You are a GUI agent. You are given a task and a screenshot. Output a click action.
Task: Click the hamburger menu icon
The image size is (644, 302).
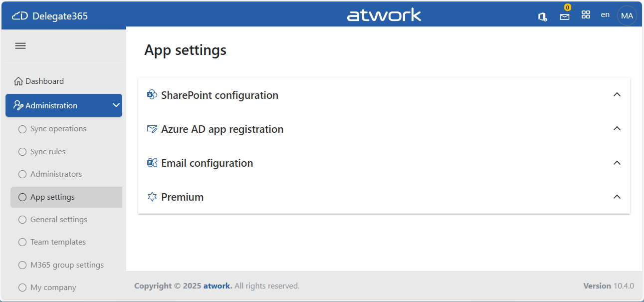tap(20, 46)
